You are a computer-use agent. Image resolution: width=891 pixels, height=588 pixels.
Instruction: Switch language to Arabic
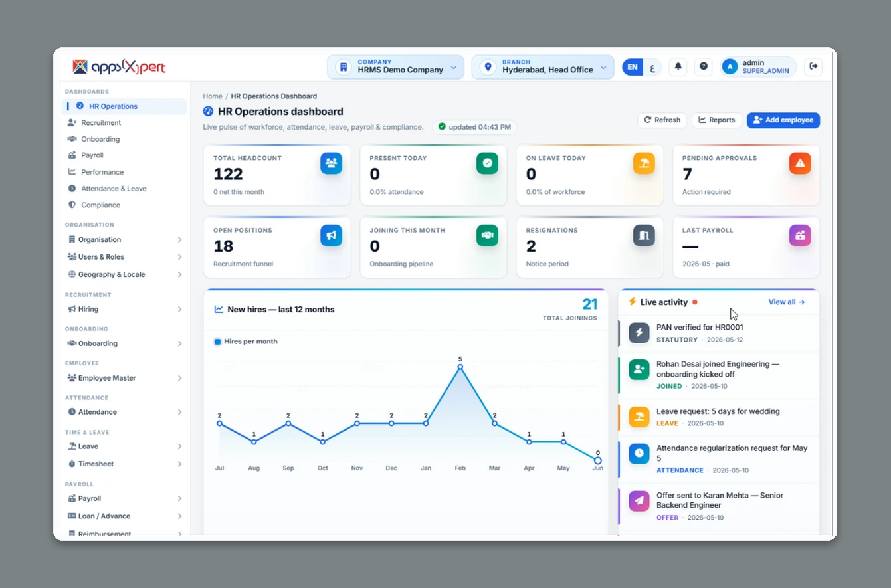click(652, 67)
